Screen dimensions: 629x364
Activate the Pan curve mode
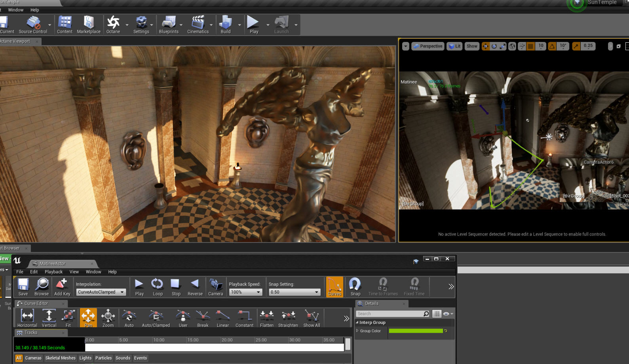pos(88,318)
